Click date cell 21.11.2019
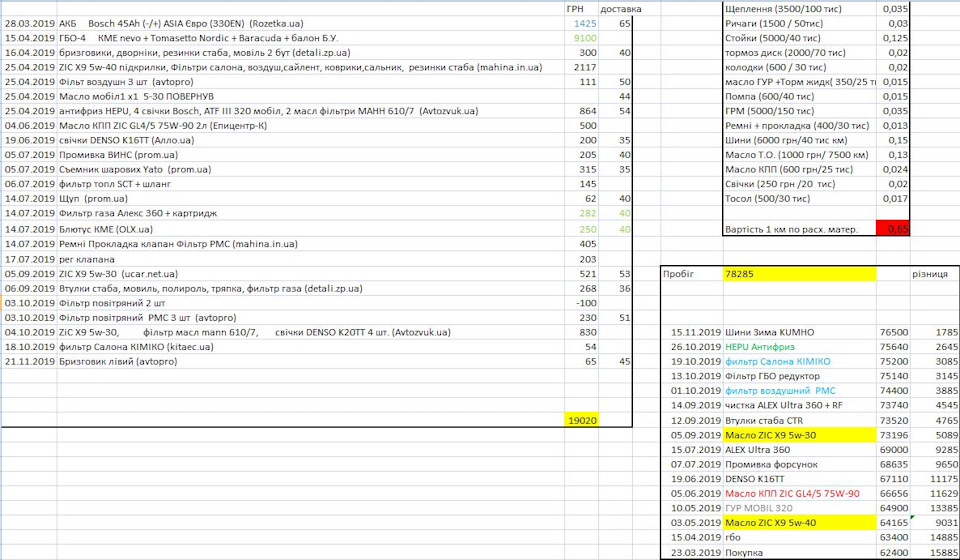 pyautogui.click(x=29, y=362)
